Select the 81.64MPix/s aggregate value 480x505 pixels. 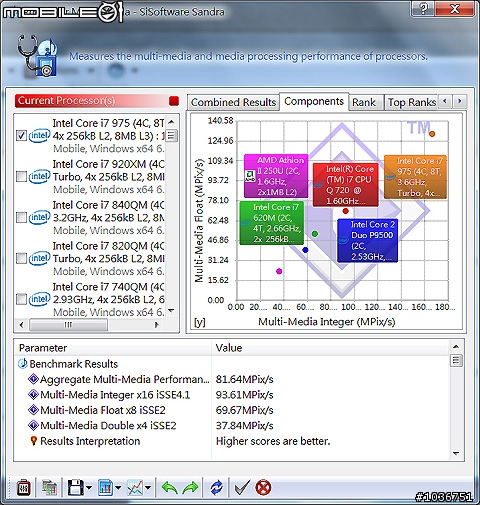click(x=244, y=379)
